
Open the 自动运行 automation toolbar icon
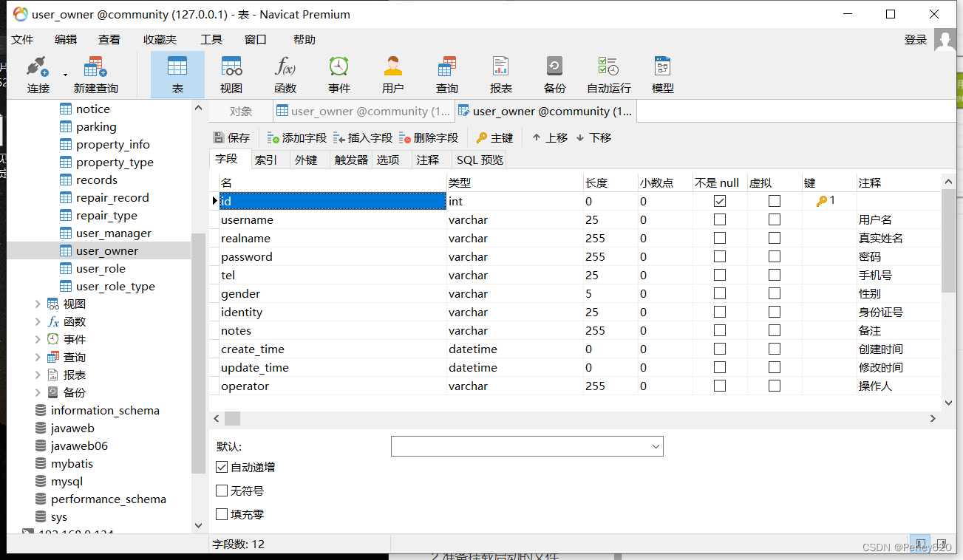(x=609, y=75)
